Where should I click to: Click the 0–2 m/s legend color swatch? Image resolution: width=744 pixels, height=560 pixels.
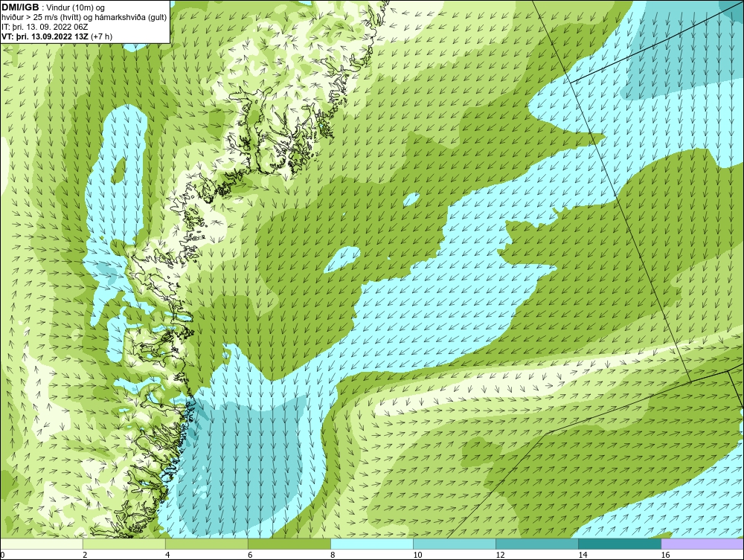[42, 544]
